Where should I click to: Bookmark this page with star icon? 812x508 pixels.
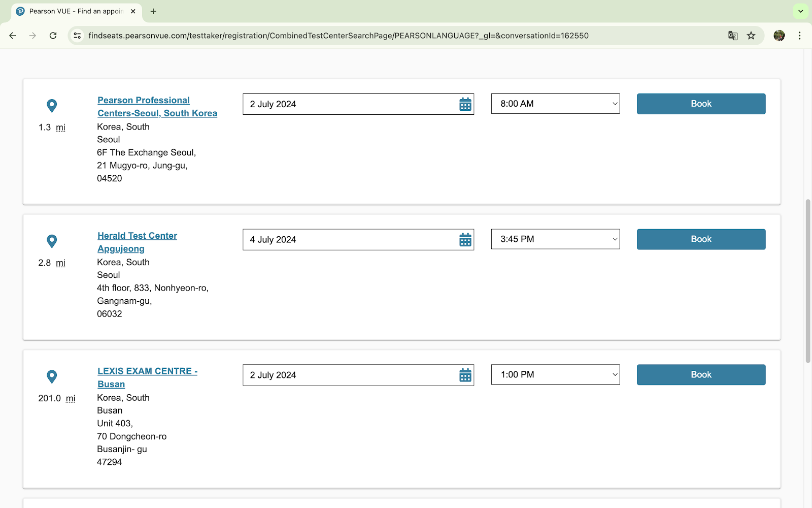pos(751,36)
